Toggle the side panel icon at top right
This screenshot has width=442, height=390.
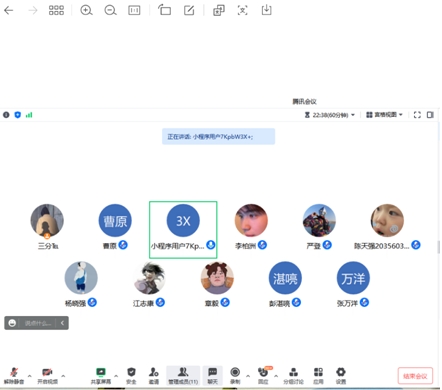pos(430,115)
